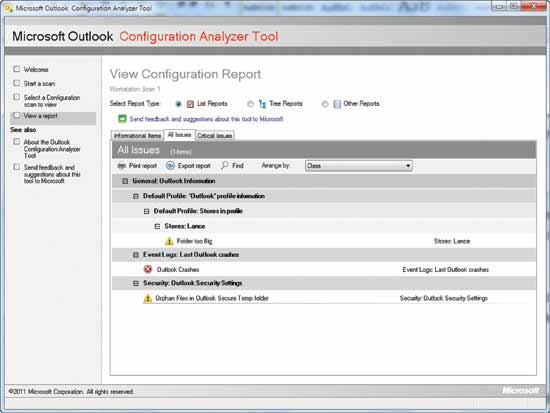550x413 pixels.
Task: Click the warning icon beside Folder too Big
Action: coord(169,241)
